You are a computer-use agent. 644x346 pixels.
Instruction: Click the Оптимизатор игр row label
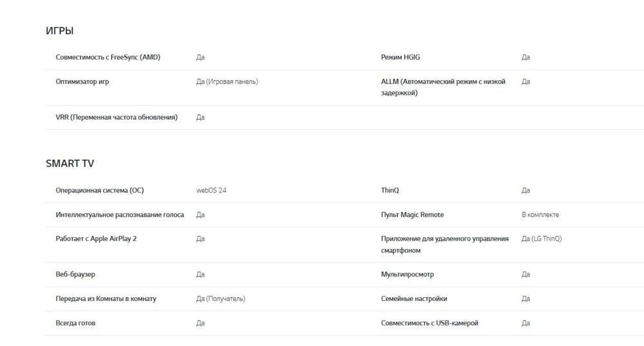[x=82, y=82]
